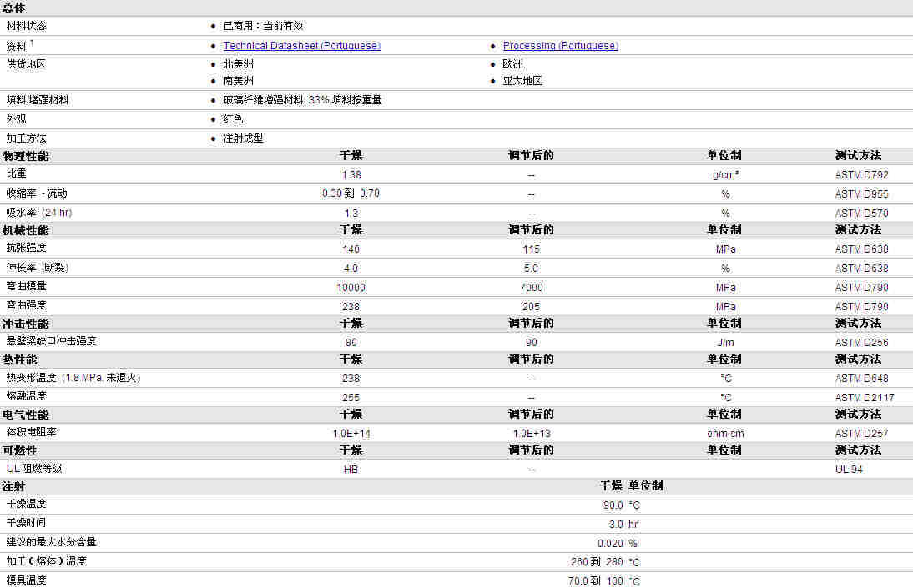The height and width of the screenshot is (588, 913).
Task: Click the 物理性能 section header
Action: point(26,156)
